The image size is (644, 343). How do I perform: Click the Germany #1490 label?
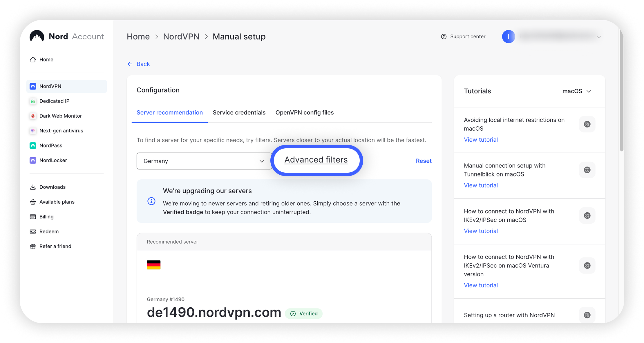166,300
